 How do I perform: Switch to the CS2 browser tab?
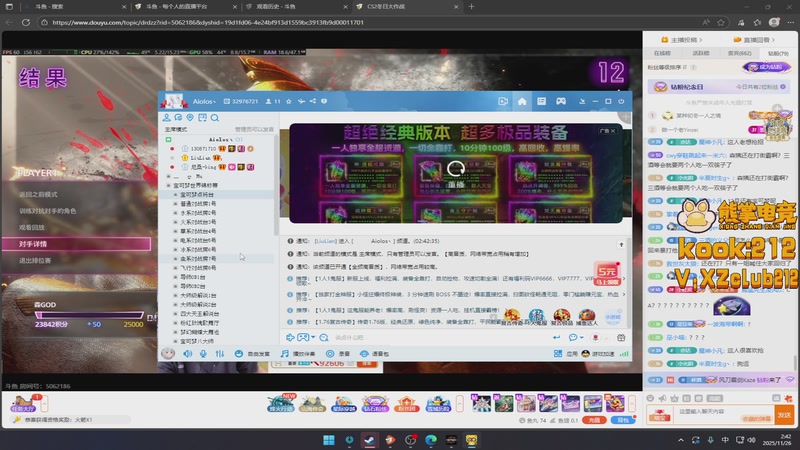click(407, 7)
